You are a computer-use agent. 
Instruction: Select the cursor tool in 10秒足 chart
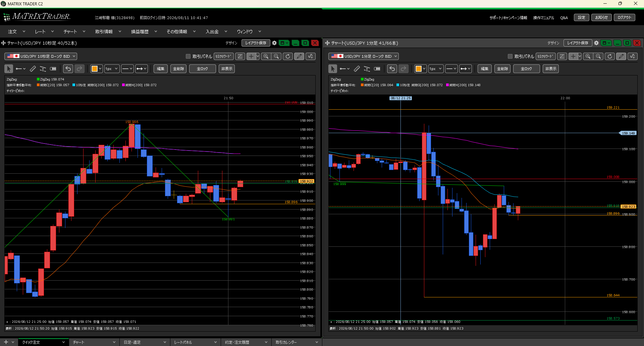[9, 69]
